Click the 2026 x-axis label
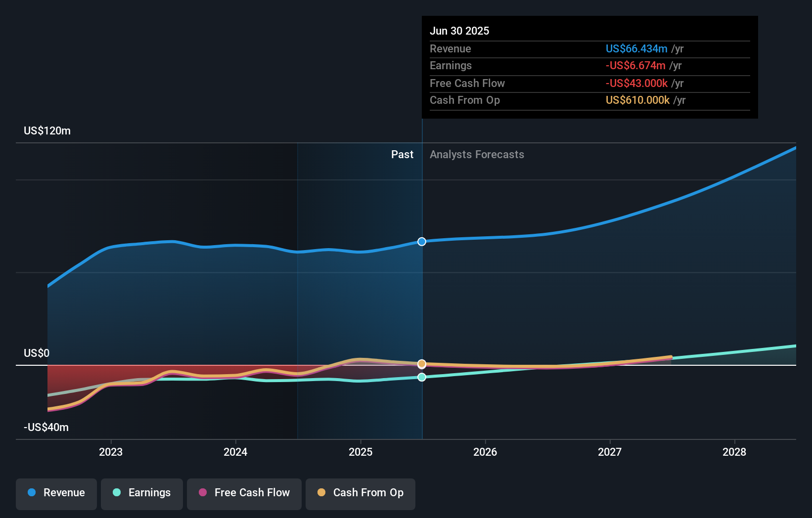This screenshot has width=812, height=518. pyautogui.click(x=485, y=452)
